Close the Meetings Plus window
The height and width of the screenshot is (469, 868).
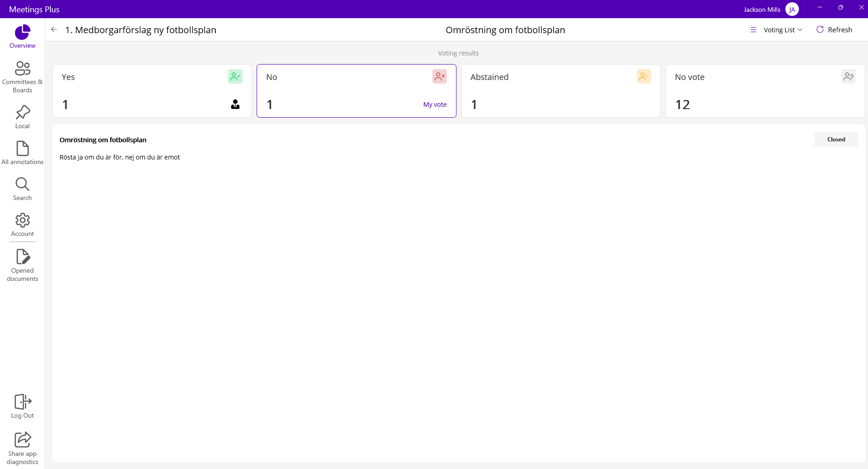point(861,7)
